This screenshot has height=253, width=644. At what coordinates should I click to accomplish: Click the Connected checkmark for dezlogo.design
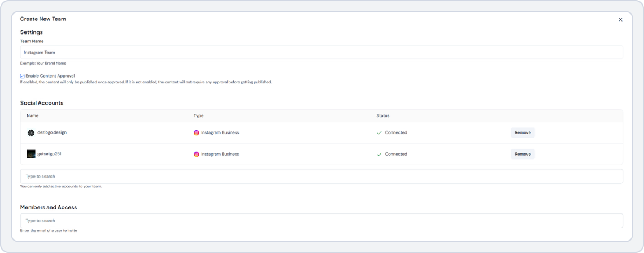380,133
